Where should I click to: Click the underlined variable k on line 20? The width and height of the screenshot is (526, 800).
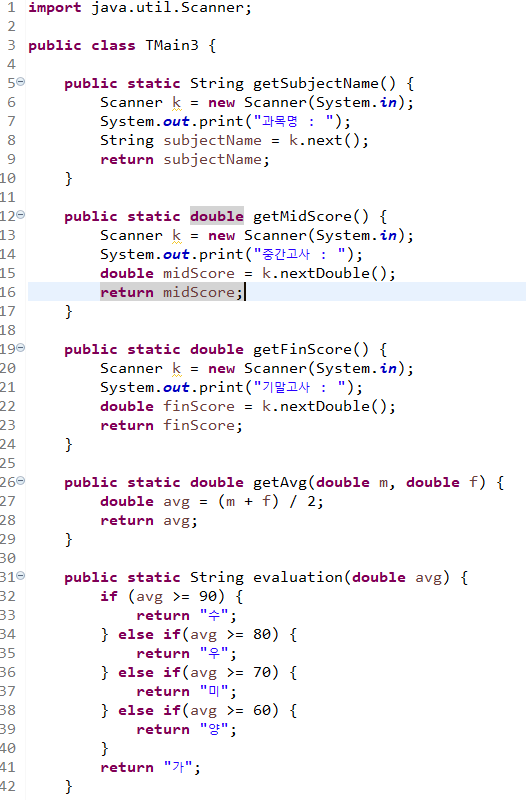pos(177,369)
